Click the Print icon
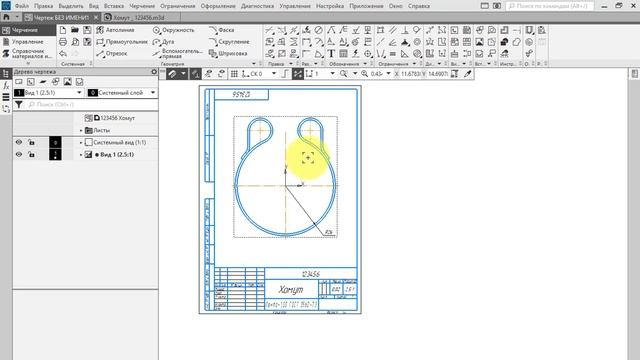 tap(63, 42)
